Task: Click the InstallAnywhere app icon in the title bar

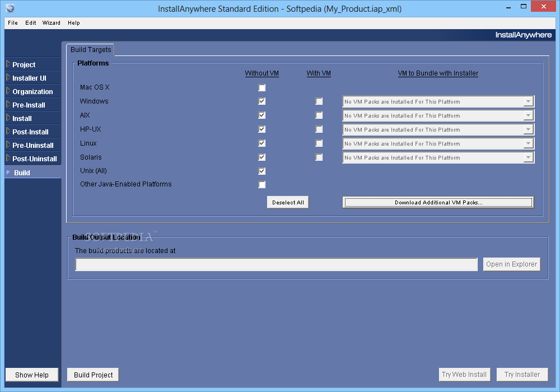Action: [x=10, y=8]
